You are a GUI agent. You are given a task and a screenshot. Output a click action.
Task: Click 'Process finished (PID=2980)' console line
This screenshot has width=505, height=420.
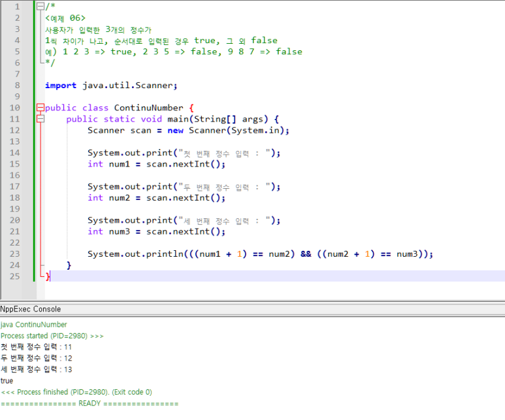coord(76,392)
